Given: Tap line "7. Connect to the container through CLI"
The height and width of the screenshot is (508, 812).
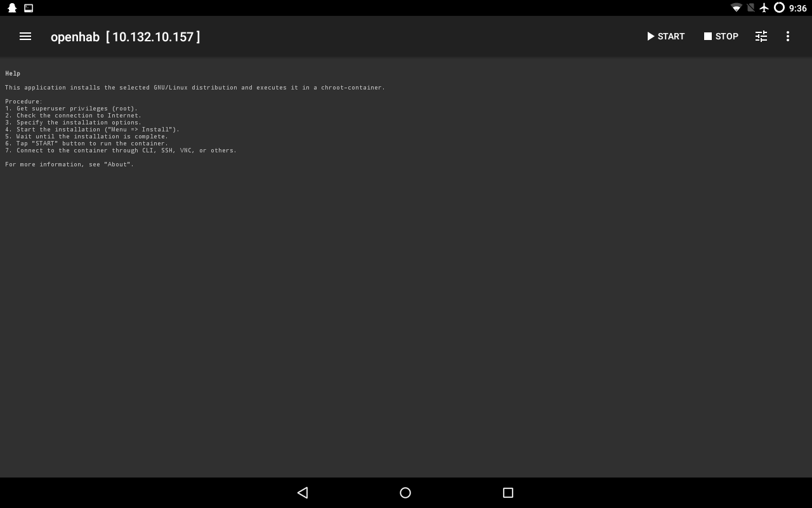Looking at the screenshot, I should pyautogui.click(x=121, y=150).
